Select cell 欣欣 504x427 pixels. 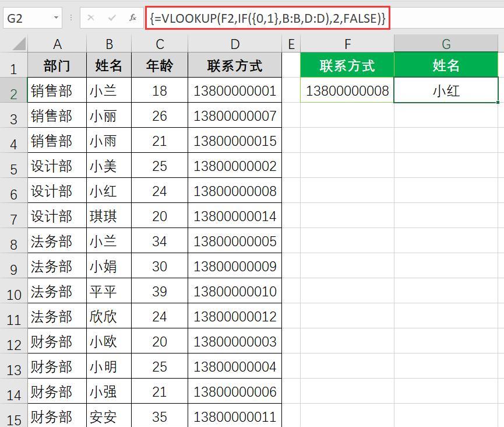[x=109, y=316]
